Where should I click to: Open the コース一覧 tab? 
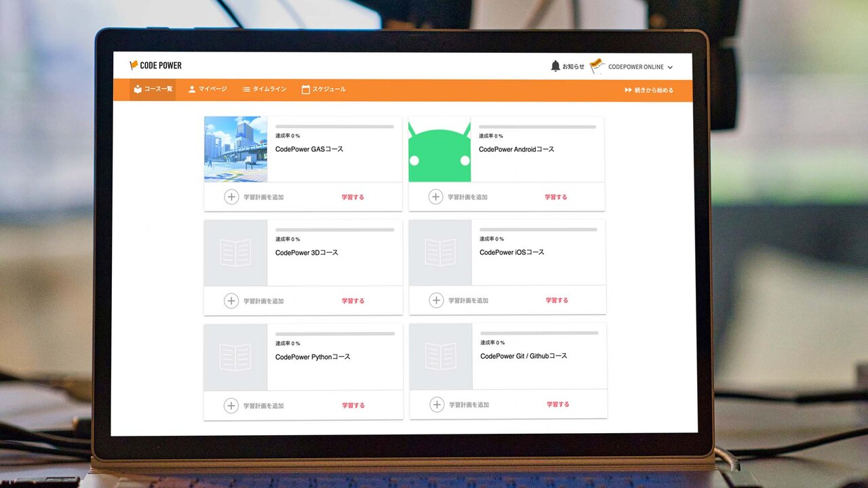[x=153, y=89]
